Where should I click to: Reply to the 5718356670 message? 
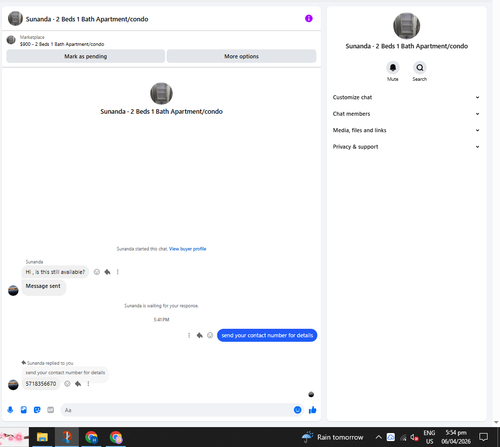coord(78,384)
